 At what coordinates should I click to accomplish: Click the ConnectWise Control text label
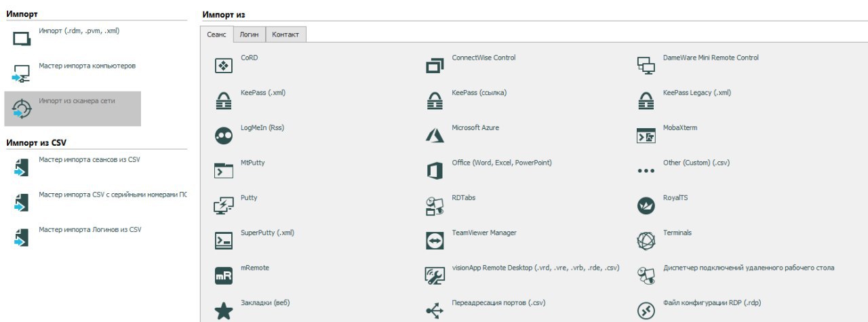coord(484,58)
